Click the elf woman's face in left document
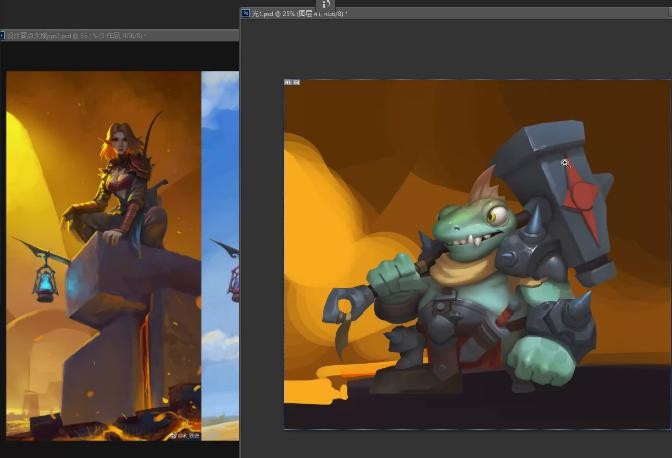 (x=121, y=144)
